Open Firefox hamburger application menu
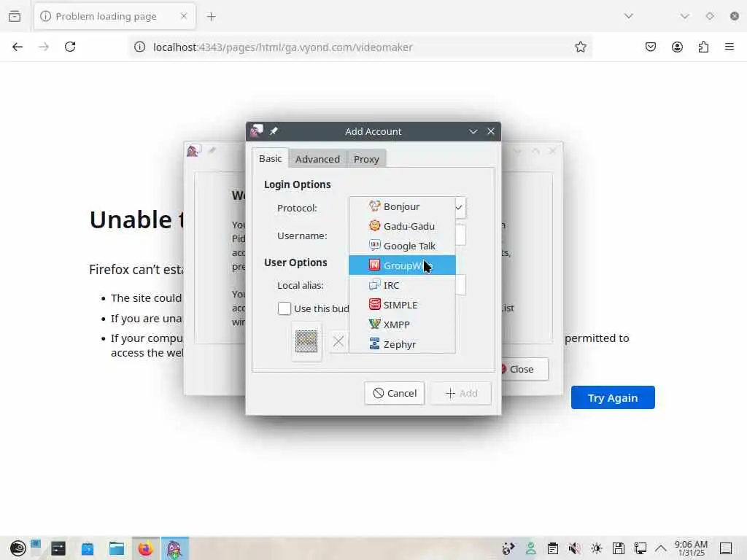The image size is (747, 560). click(729, 47)
